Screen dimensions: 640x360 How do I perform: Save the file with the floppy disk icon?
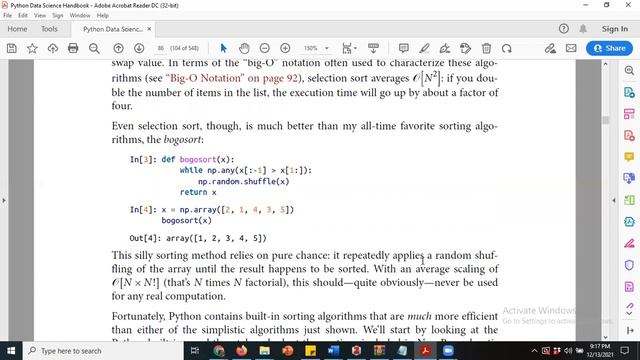click(x=12, y=49)
